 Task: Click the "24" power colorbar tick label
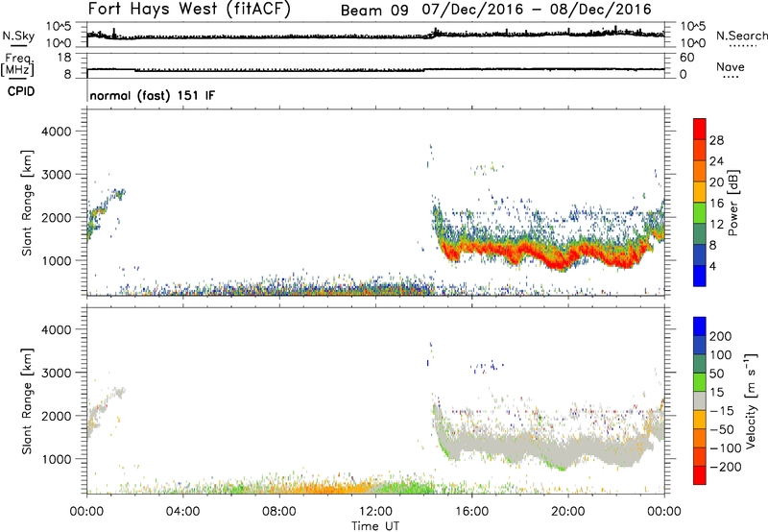(x=716, y=161)
